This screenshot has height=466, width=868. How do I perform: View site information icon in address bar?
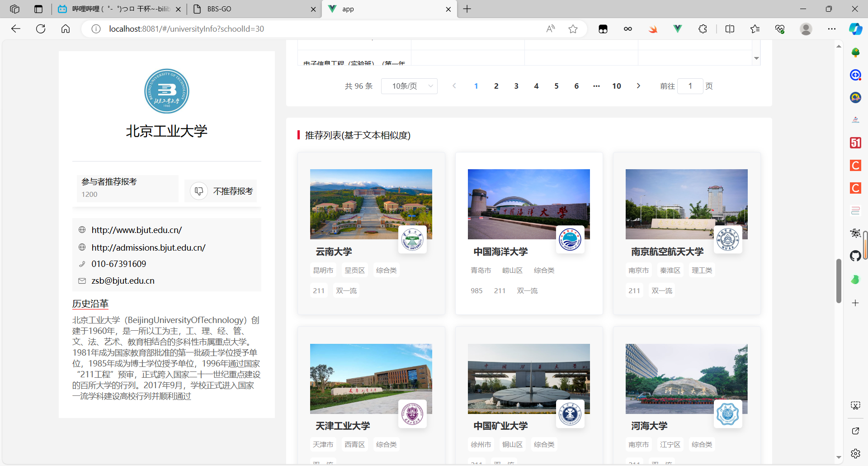point(96,29)
